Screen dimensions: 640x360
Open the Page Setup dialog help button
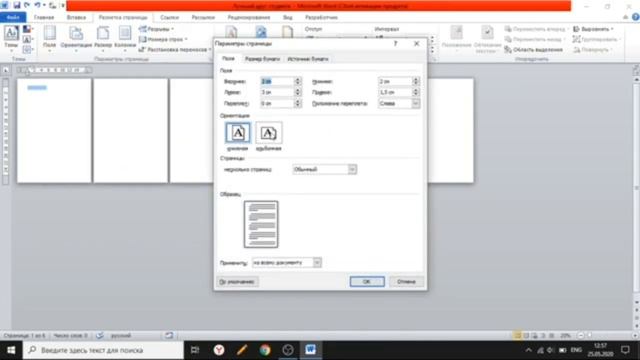[395, 43]
